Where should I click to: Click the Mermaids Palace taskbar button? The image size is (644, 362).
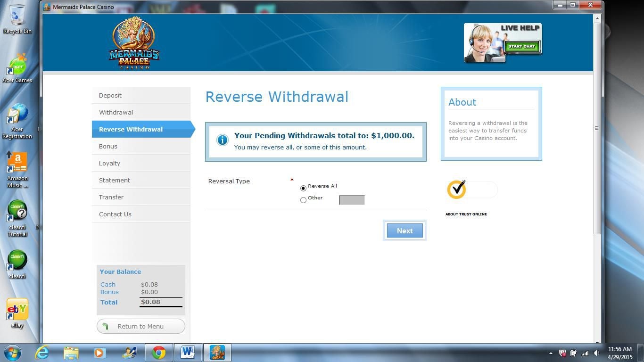pyautogui.click(x=217, y=353)
